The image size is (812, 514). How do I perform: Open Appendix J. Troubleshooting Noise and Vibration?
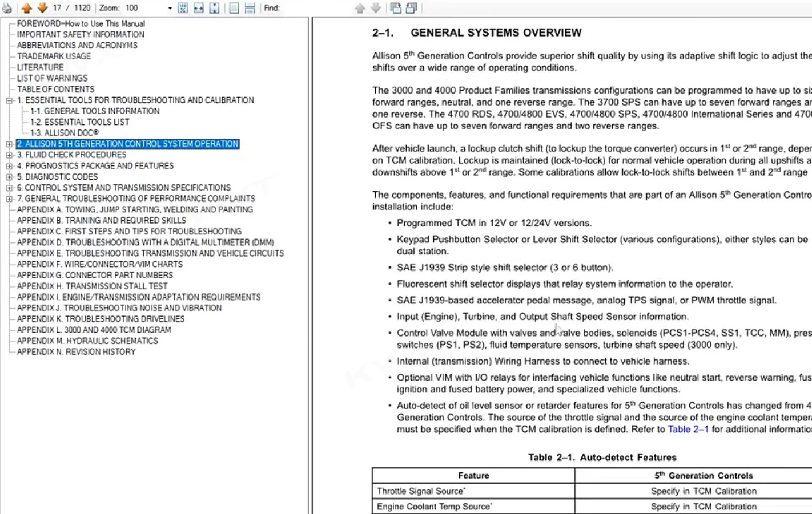[x=119, y=307]
